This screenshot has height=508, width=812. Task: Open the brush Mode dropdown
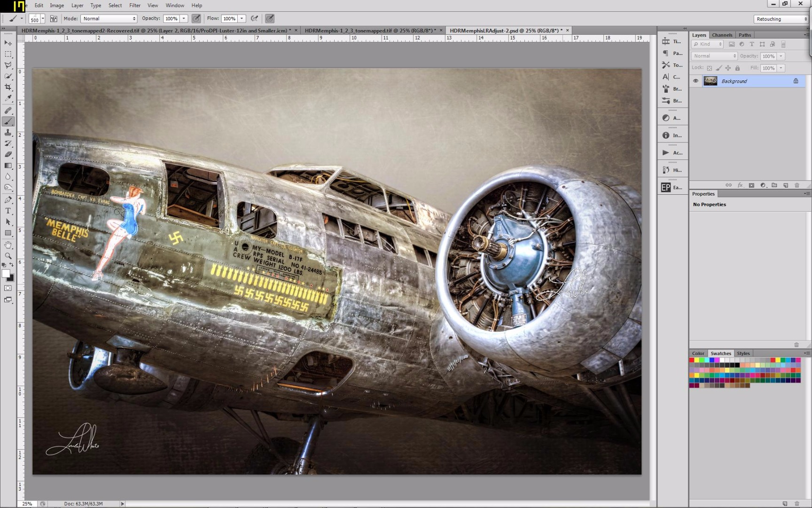coord(109,19)
